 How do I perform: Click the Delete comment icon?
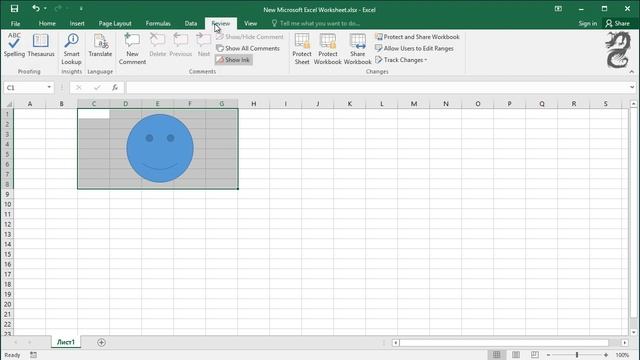pyautogui.click(x=158, y=45)
